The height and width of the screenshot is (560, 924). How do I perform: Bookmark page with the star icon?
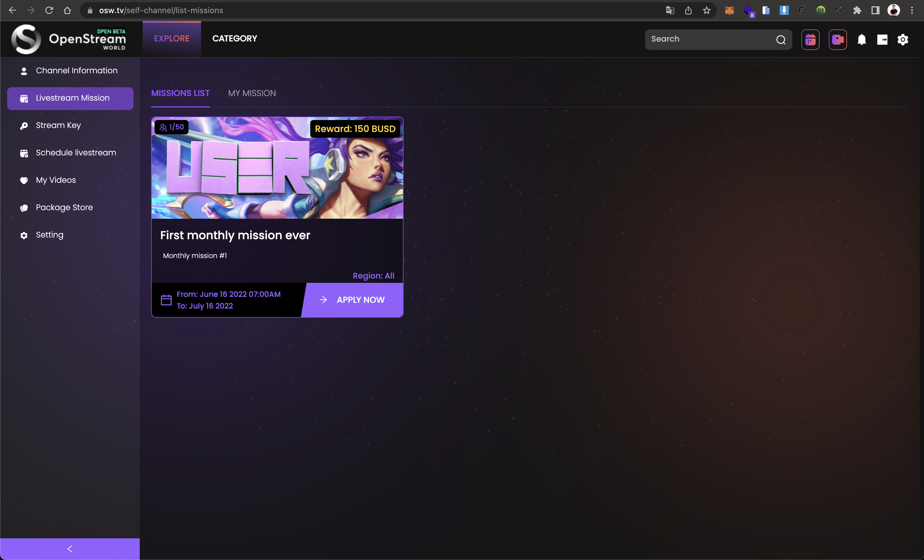point(706,10)
